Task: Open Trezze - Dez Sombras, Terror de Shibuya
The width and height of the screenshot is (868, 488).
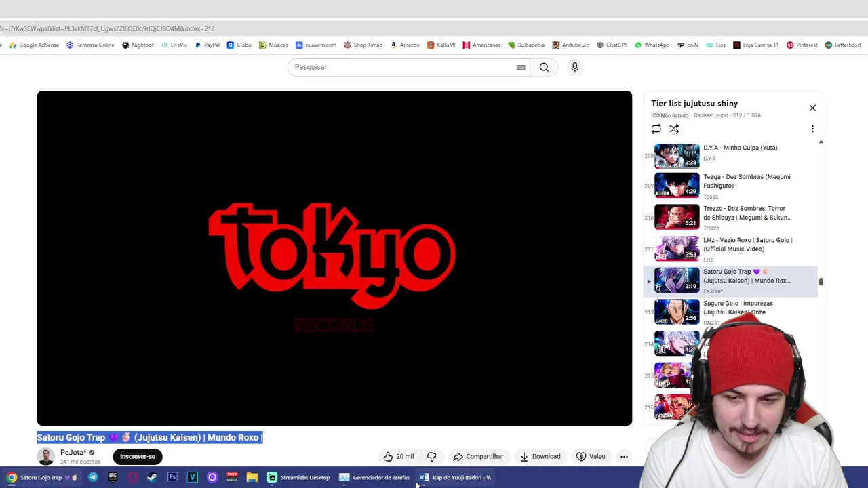Action: tap(730, 218)
